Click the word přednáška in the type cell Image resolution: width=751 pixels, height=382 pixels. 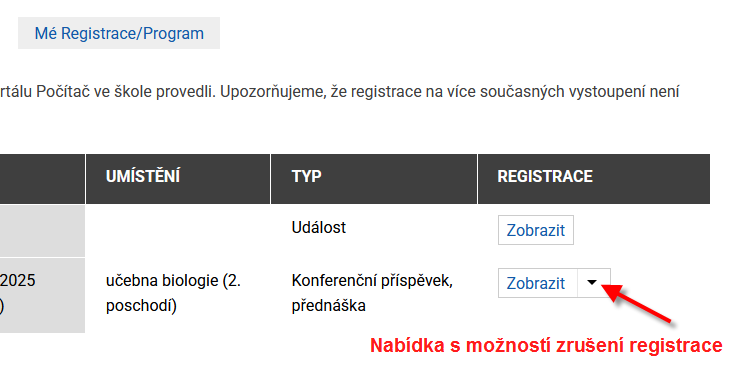pos(329,306)
